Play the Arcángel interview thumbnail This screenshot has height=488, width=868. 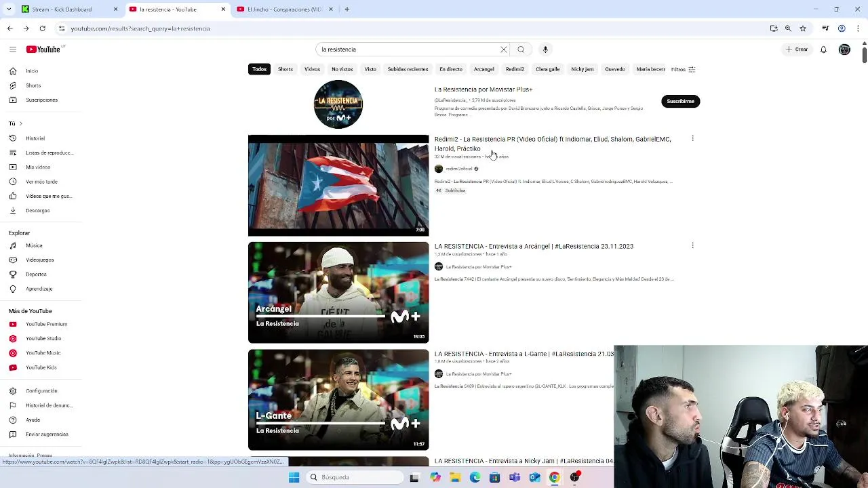[338, 293]
